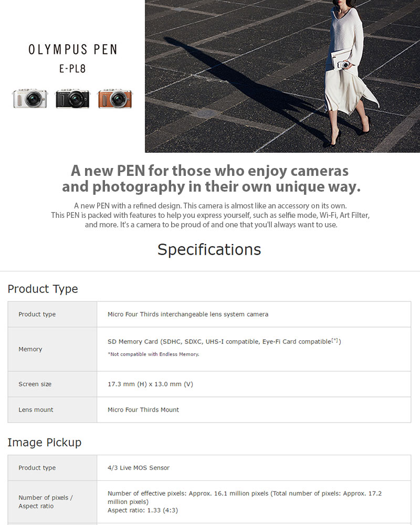Image resolution: width=420 pixels, height=525 pixels.
Task: Select the Lens mount row label
Action: [x=36, y=409]
